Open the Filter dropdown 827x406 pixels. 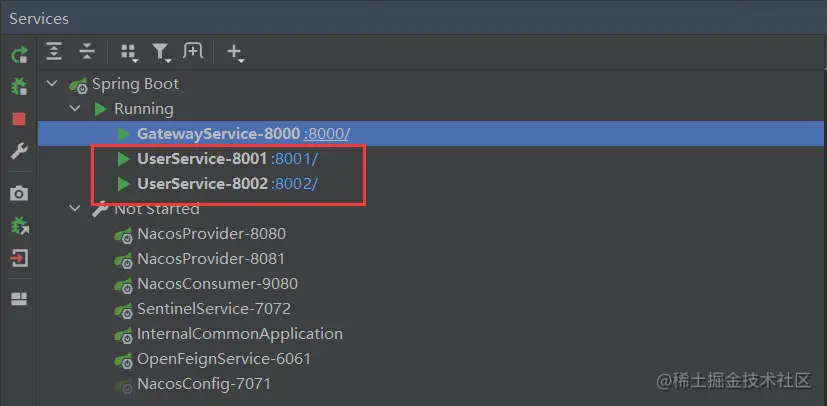(161, 53)
